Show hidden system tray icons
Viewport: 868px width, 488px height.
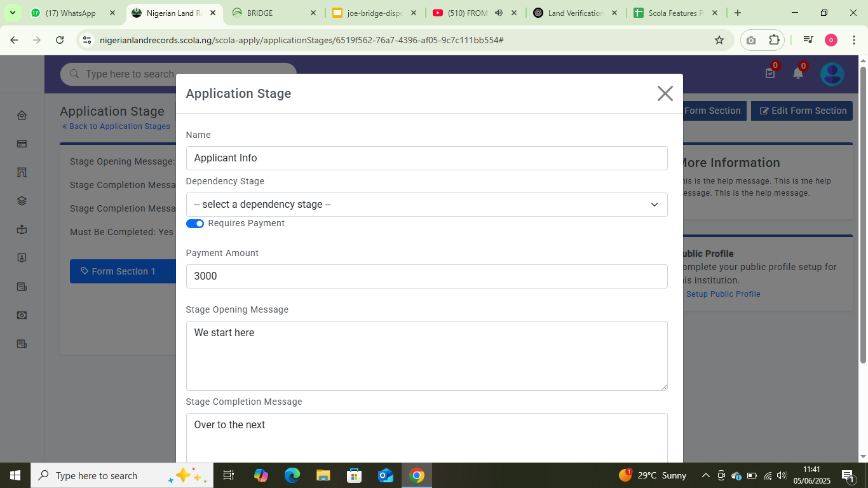(x=705, y=475)
